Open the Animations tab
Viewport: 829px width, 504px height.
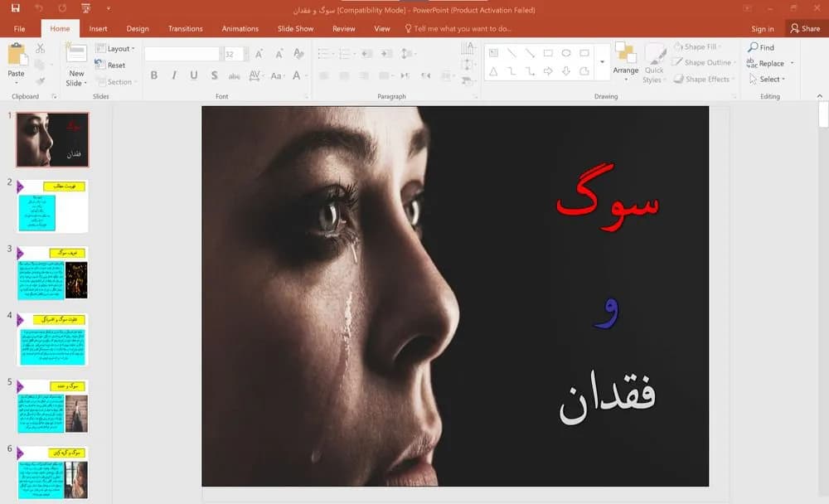coord(240,28)
